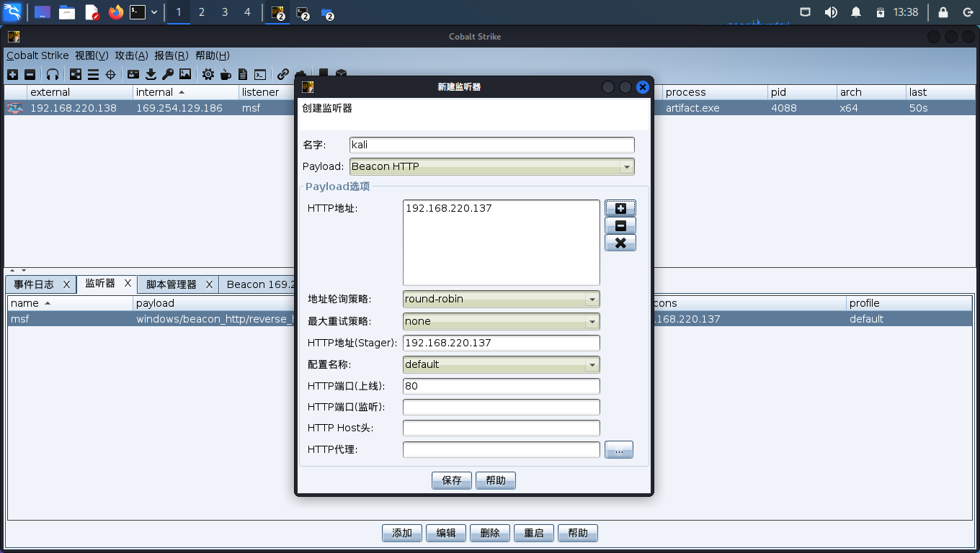Click the HTTP Host头 input field
The height and width of the screenshot is (553, 980).
click(502, 428)
